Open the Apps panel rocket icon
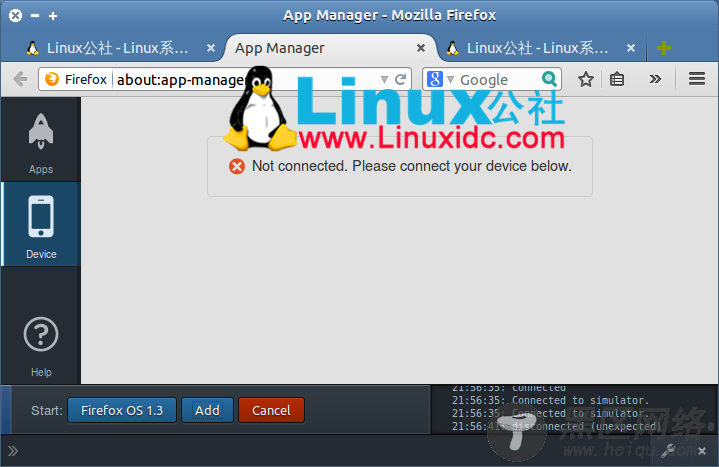 pos(41,131)
